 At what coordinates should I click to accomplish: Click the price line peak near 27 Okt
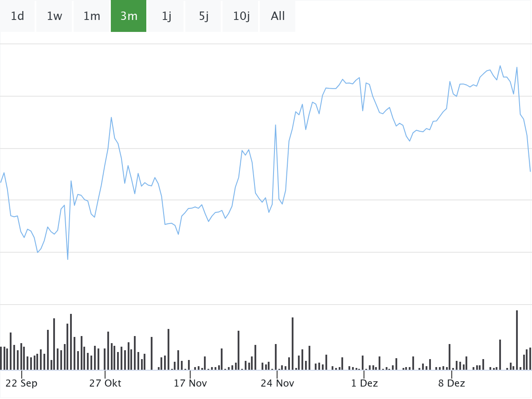111,117
